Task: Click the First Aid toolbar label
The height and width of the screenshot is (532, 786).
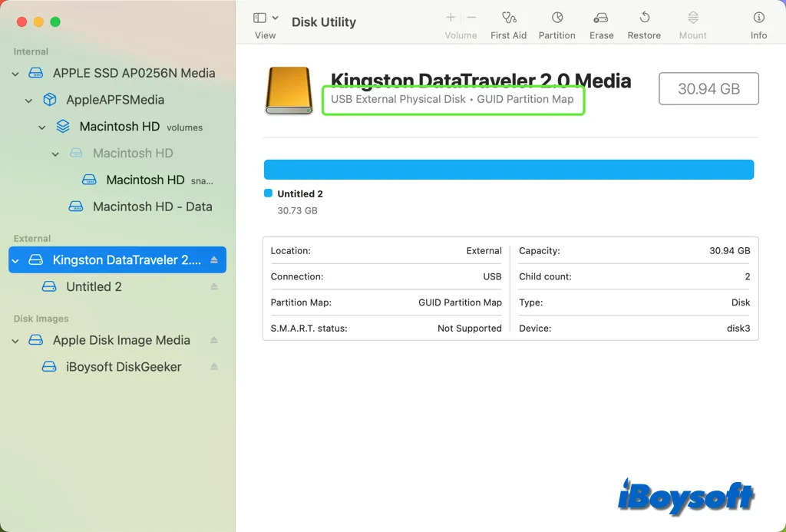Action: [508, 35]
